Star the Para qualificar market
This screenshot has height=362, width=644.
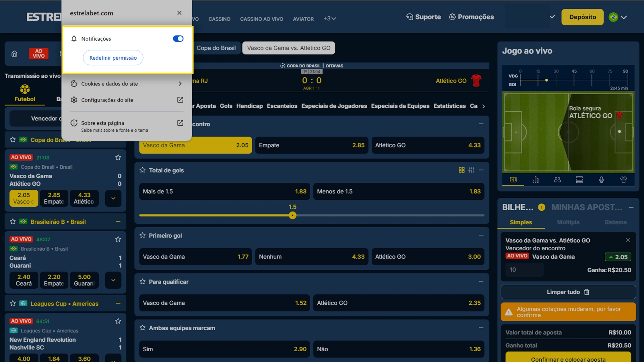pos(143,282)
